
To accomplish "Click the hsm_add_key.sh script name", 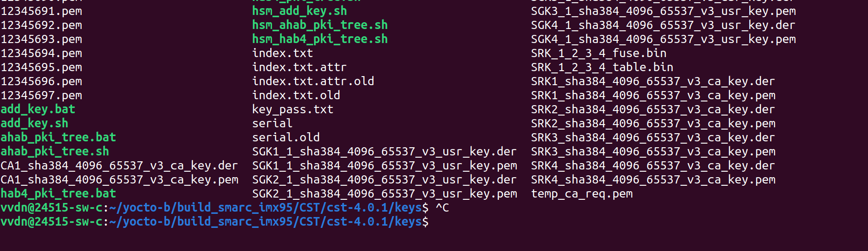I will tap(299, 11).
